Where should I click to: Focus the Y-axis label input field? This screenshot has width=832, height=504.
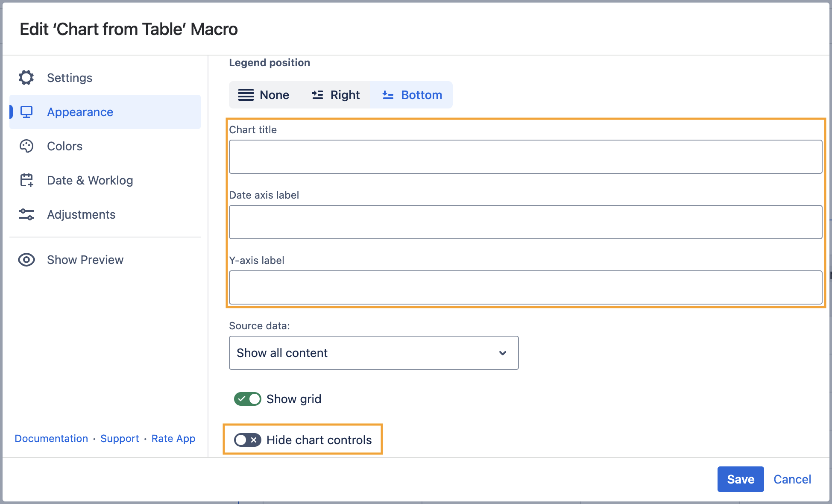coord(525,287)
